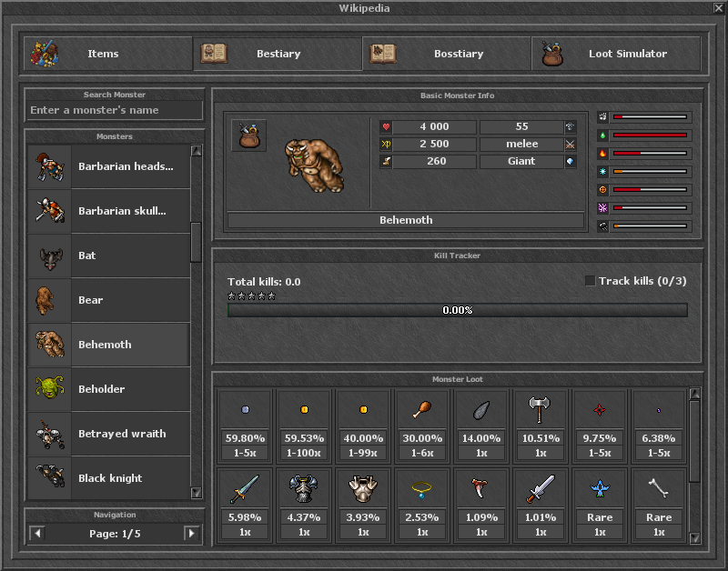Click the monster list scrollbar handle
The width and height of the screenshot is (728, 571).
[x=196, y=242]
